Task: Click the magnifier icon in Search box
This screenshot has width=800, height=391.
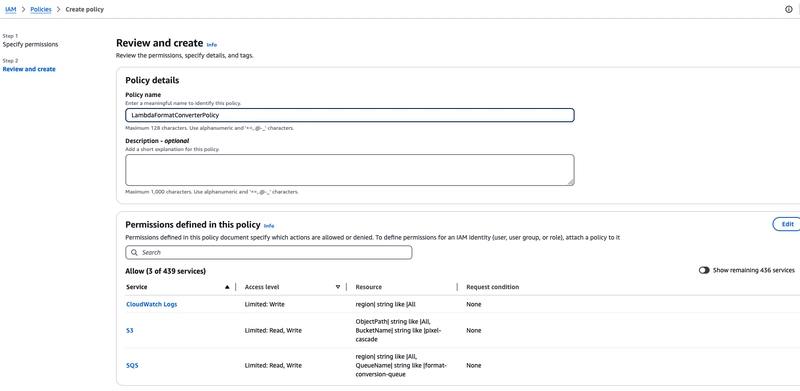Action: tap(134, 252)
